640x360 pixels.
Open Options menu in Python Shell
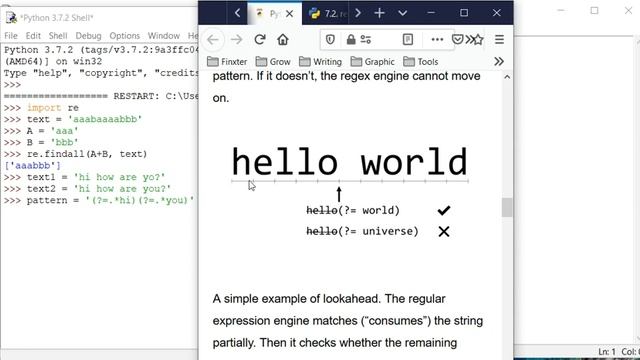click(124, 36)
